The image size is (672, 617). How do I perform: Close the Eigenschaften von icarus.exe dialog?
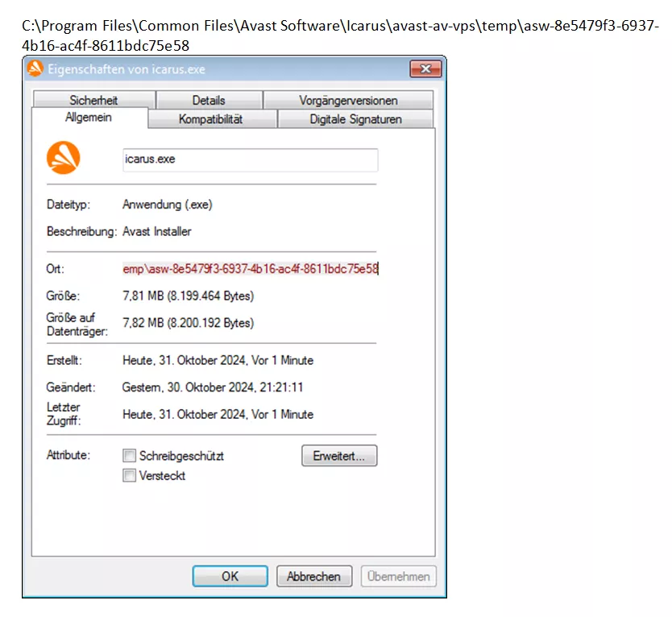(x=425, y=69)
